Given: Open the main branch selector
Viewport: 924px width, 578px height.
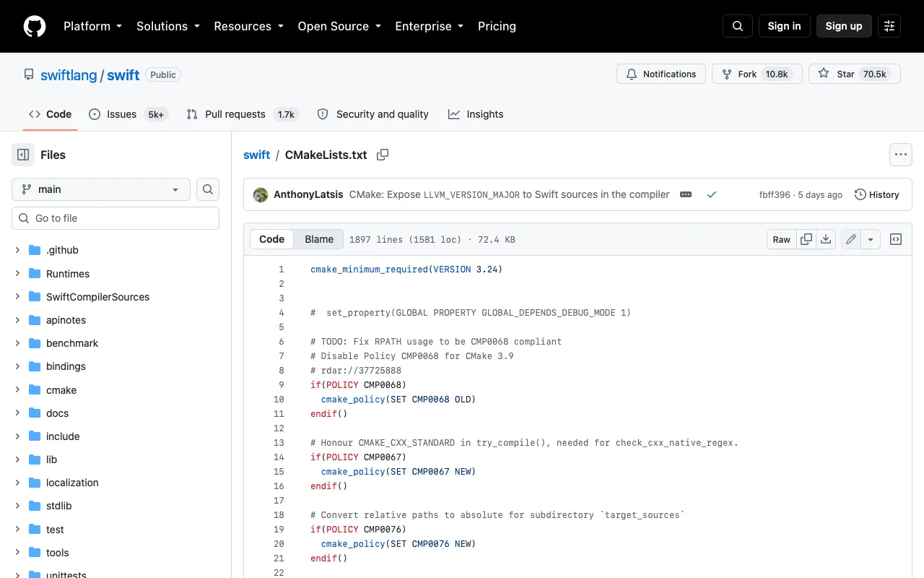Looking at the screenshot, I should [101, 189].
